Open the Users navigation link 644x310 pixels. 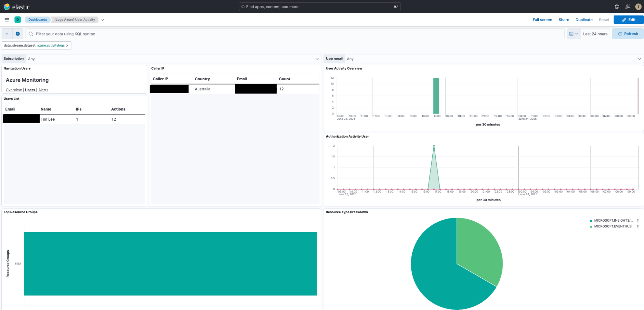coord(30,90)
